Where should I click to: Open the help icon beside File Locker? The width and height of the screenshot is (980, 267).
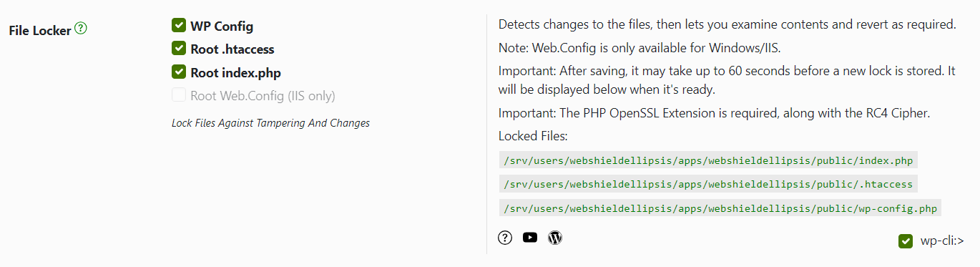pos(81,29)
